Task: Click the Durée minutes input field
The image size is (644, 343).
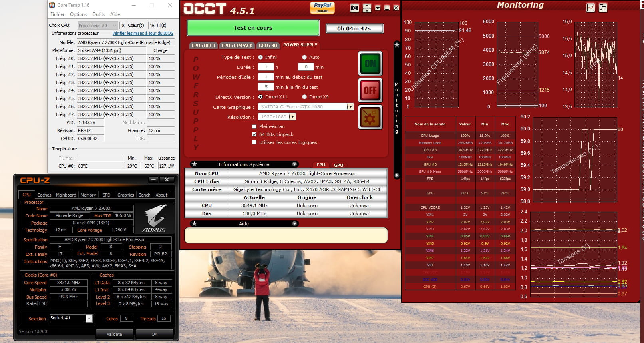Action: tap(306, 67)
